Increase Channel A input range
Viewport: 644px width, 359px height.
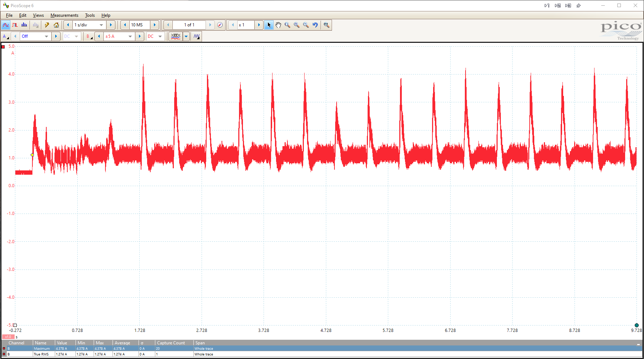pos(56,36)
